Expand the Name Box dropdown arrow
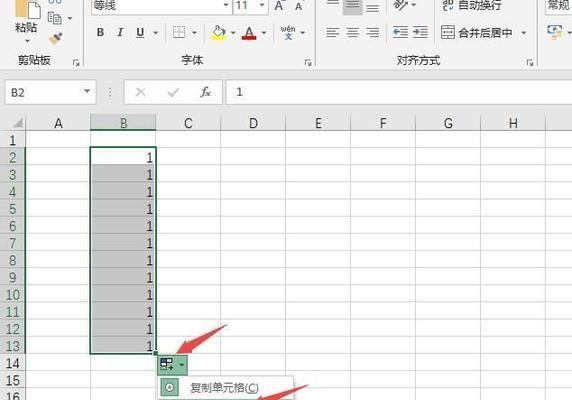This screenshot has height=400, width=572. [87, 91]
